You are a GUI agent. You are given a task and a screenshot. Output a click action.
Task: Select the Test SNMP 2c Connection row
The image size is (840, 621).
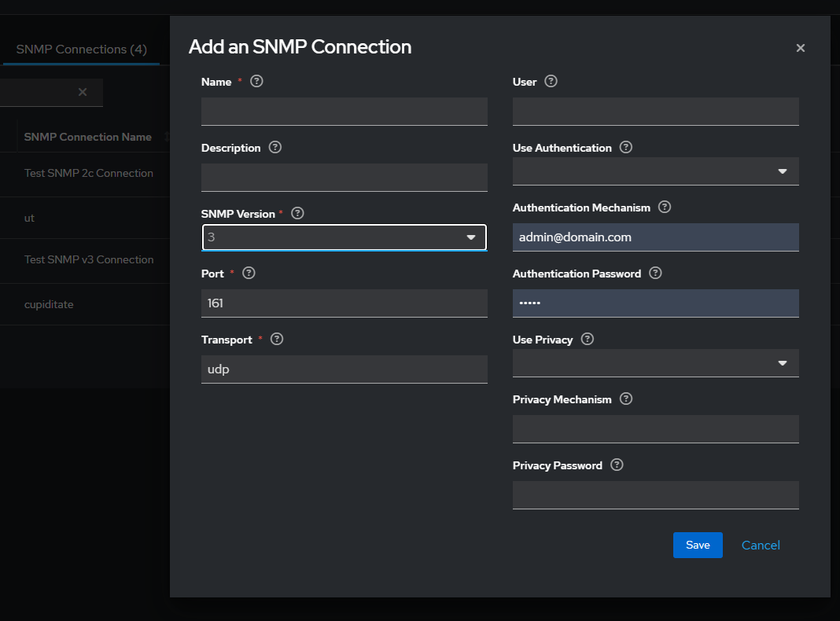85,174
